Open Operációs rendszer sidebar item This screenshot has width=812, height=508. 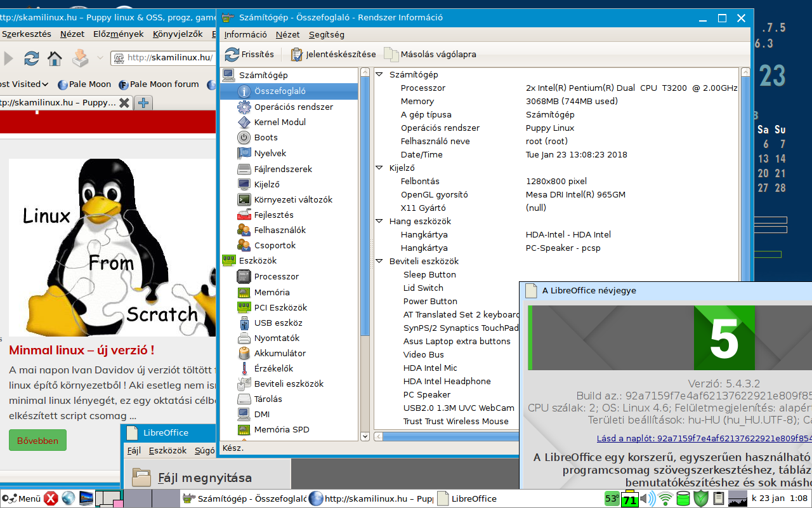pos(293,107)
